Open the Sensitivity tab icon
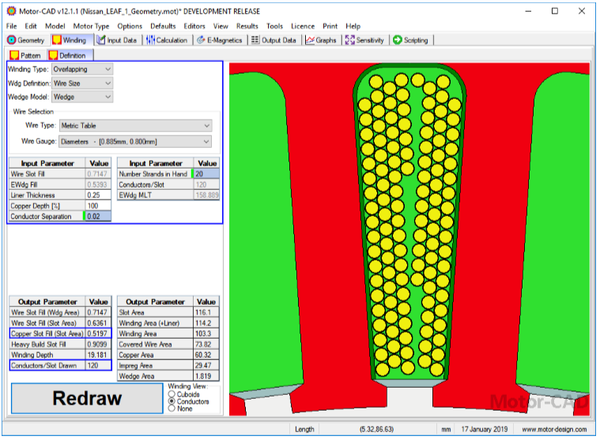This screenshot has height=440, width=600. point(350,40)
